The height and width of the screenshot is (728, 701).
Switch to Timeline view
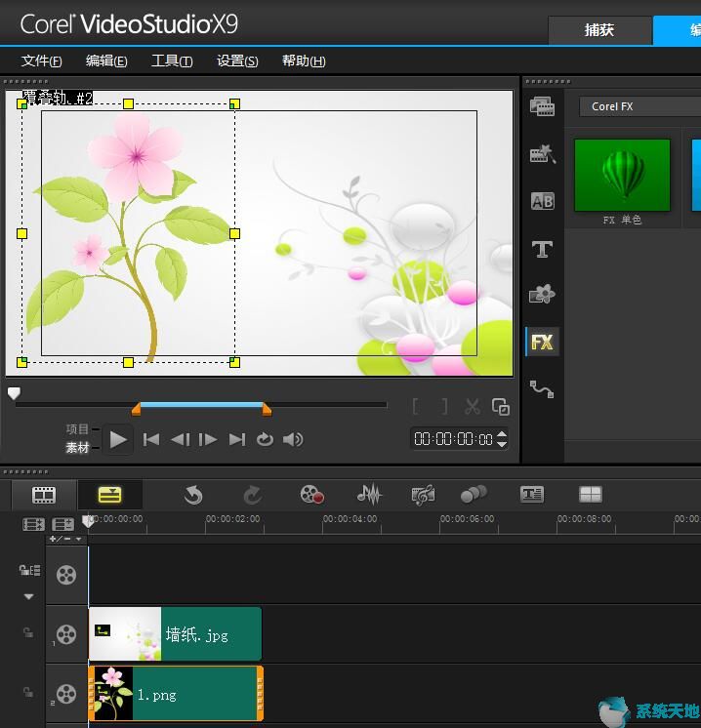point(109,495)
